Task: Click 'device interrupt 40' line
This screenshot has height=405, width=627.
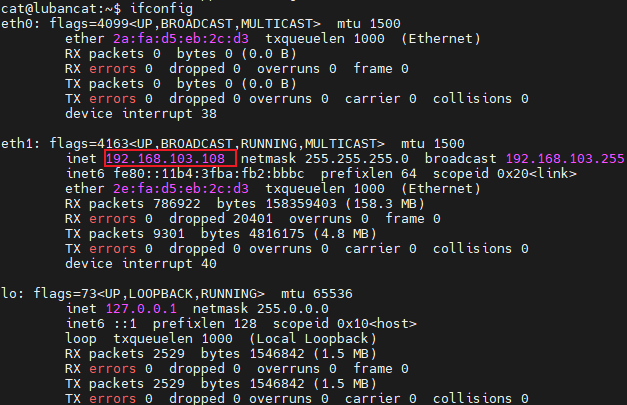Action: pyautogui.click(x=141, y=264)
